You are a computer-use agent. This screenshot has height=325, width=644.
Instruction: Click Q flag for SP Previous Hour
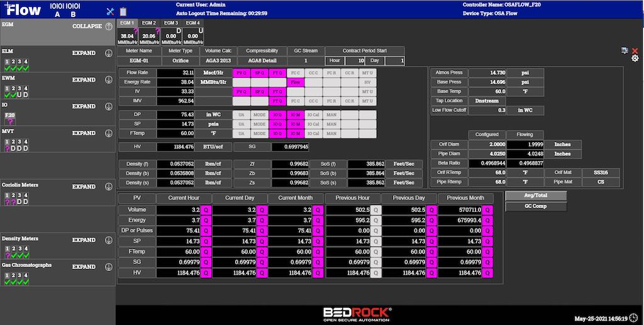click(x=376, y=241)
